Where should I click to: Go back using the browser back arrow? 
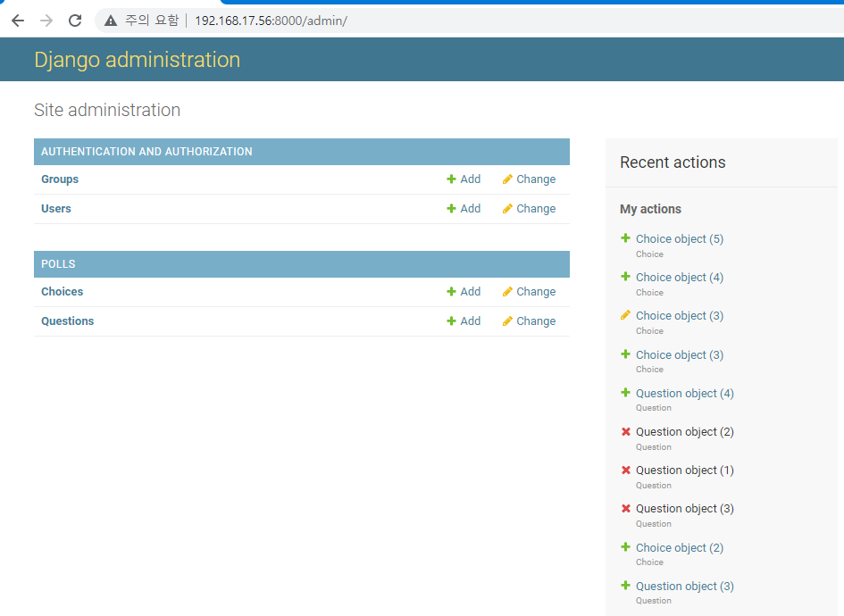18,21
